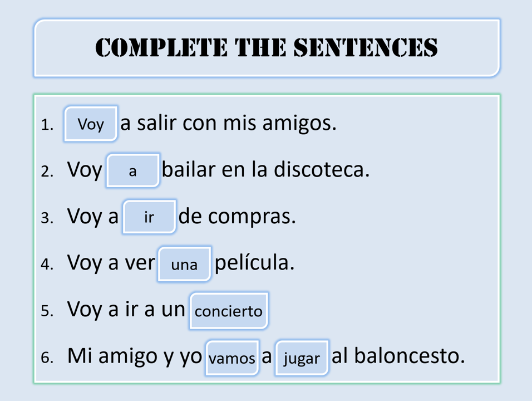
Task: Click the text 'Mi amigo y yo'
Action: (135, 356)
